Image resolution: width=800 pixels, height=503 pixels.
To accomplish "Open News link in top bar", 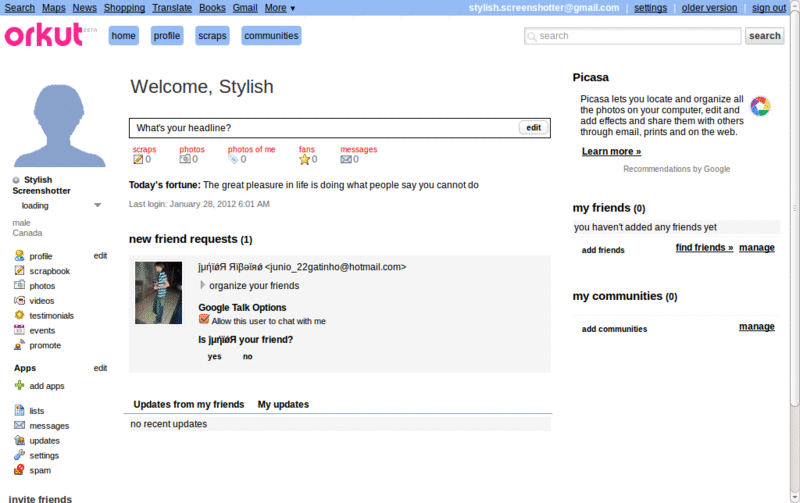I will pyautogui.click(x=84, y=8).
